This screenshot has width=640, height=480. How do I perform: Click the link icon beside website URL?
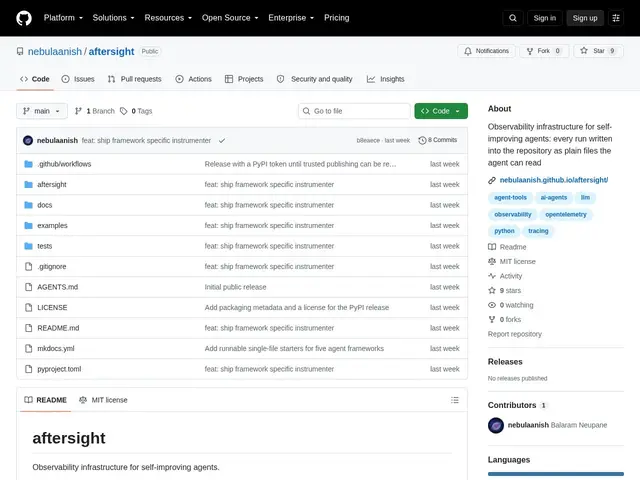pos(492,180)
